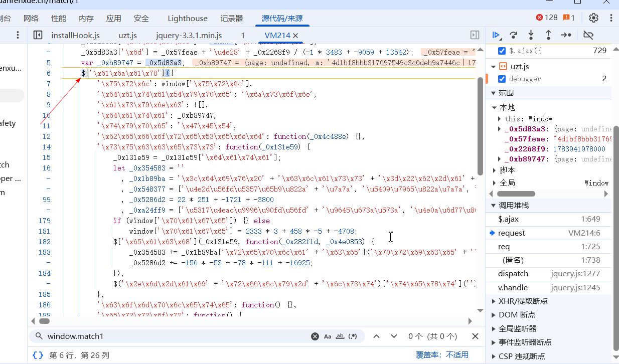
Task: Close the VM214 file tab
Action: coord(295,36)
